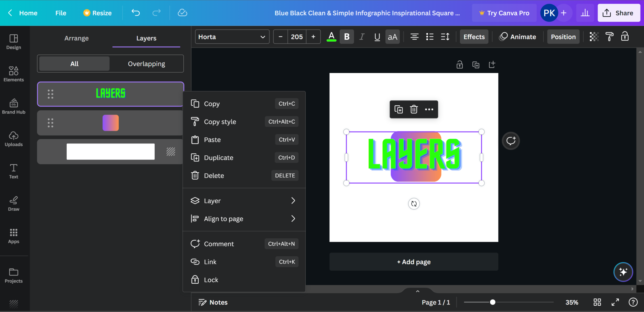644x312 pixels.
Task: Click the Add page button
Action: [413, 261]
